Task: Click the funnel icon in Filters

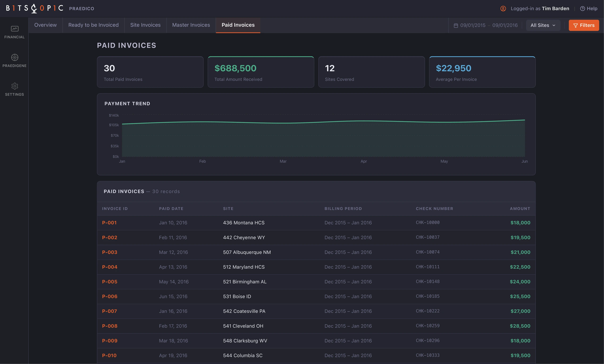Action: point(575,25)
